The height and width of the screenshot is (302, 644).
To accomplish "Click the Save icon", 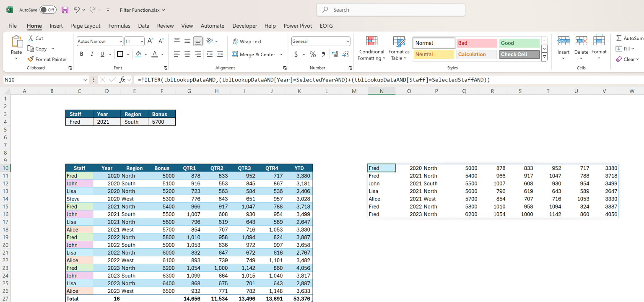I will pos(65,9).
